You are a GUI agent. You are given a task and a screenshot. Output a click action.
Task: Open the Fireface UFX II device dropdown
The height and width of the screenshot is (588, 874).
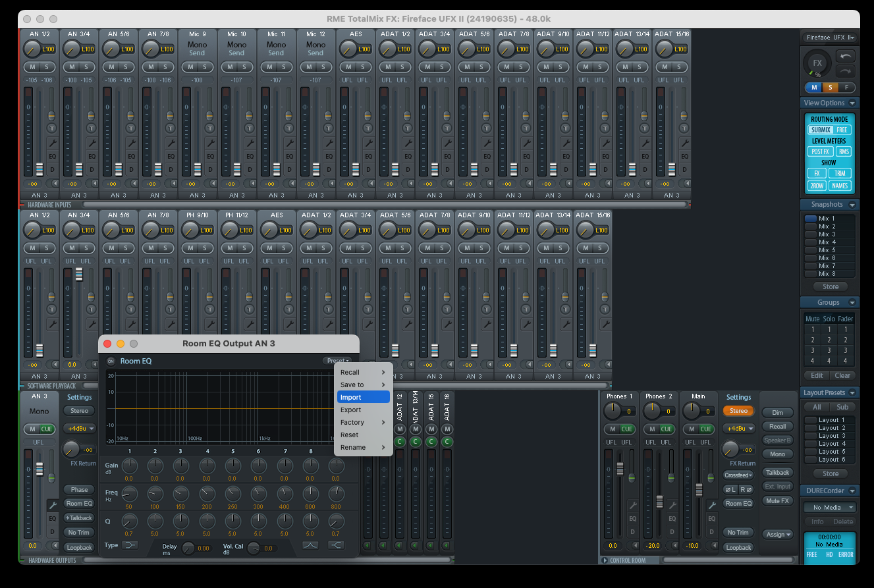coord(830,38)
